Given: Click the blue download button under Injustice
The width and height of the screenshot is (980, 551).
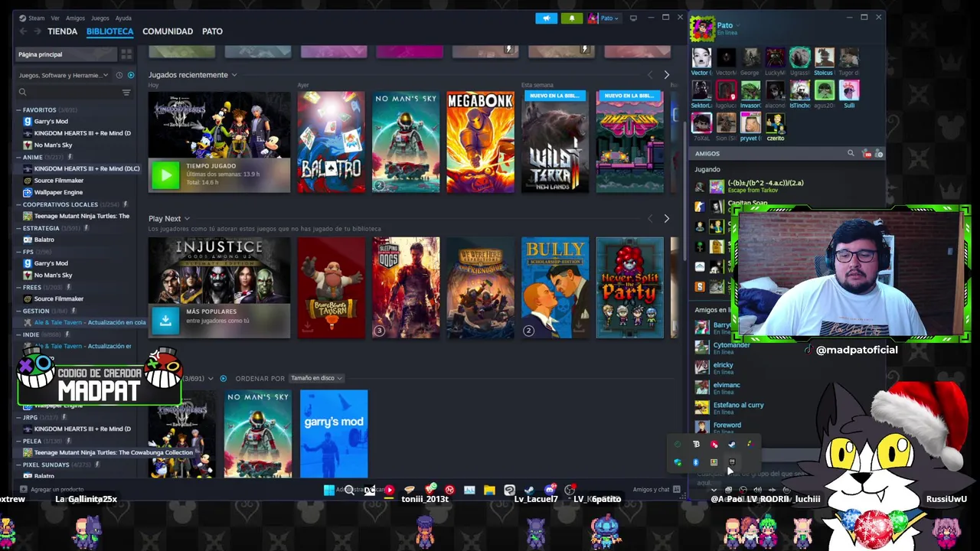Looking at the screenshot, I should [x=165, y=321].
